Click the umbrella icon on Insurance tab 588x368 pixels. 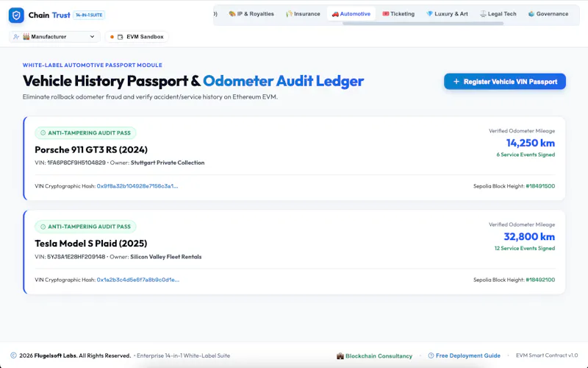pyautogui.click(x=289, y=14)
